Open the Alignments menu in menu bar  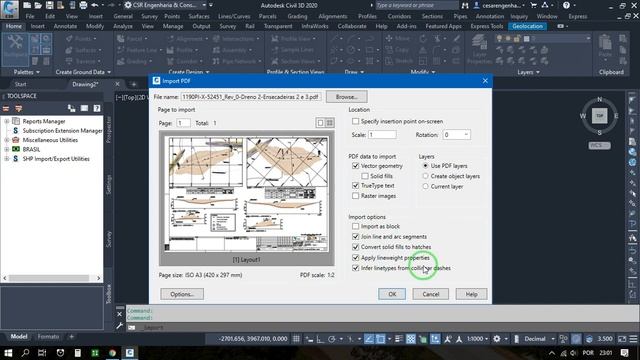coord(333,16)
